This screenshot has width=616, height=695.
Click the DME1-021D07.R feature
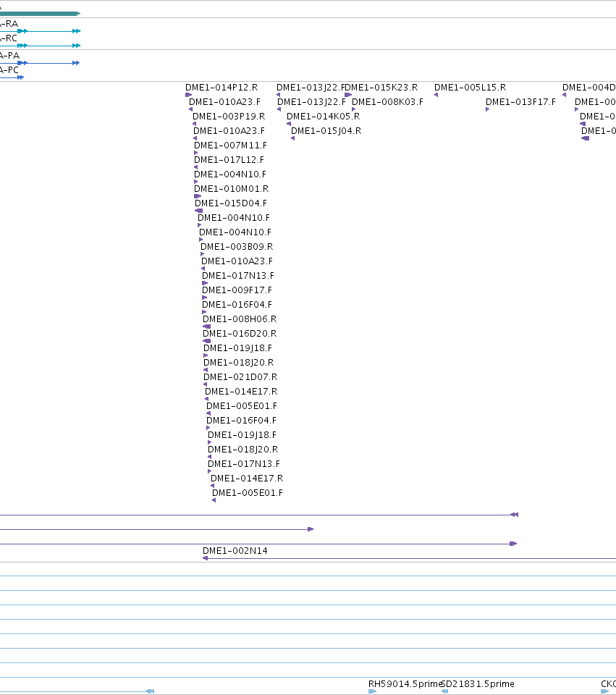point(240,376)
